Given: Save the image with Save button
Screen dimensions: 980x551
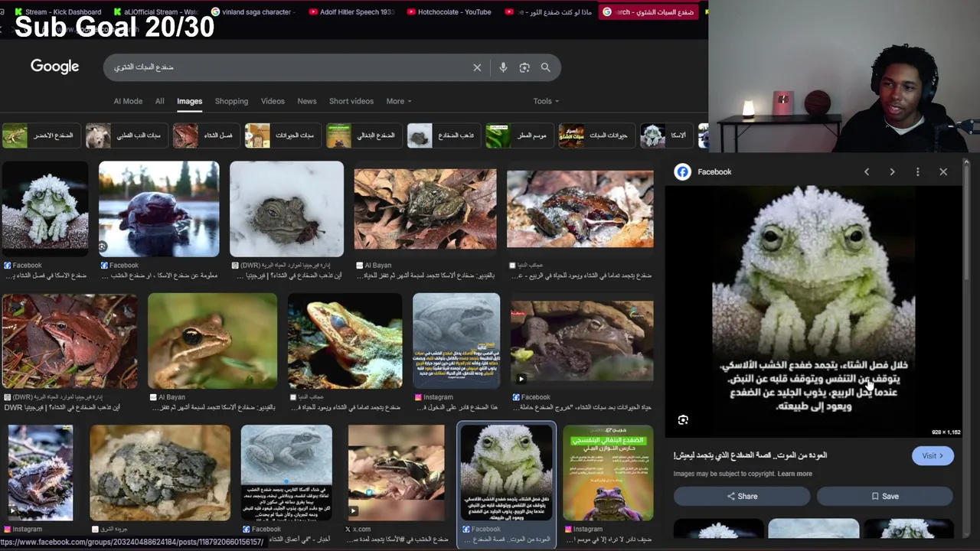Looking at the screenshot, I should 884,496.
